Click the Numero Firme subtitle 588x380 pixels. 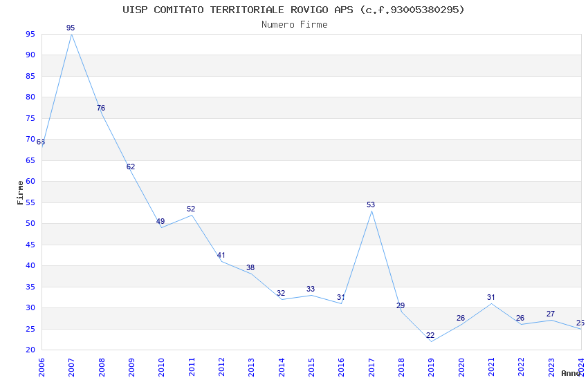pos(295,24)
